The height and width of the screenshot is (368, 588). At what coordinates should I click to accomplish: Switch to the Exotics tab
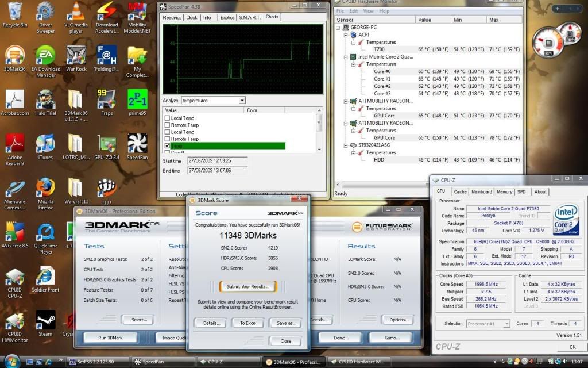[x=227, y=17]
